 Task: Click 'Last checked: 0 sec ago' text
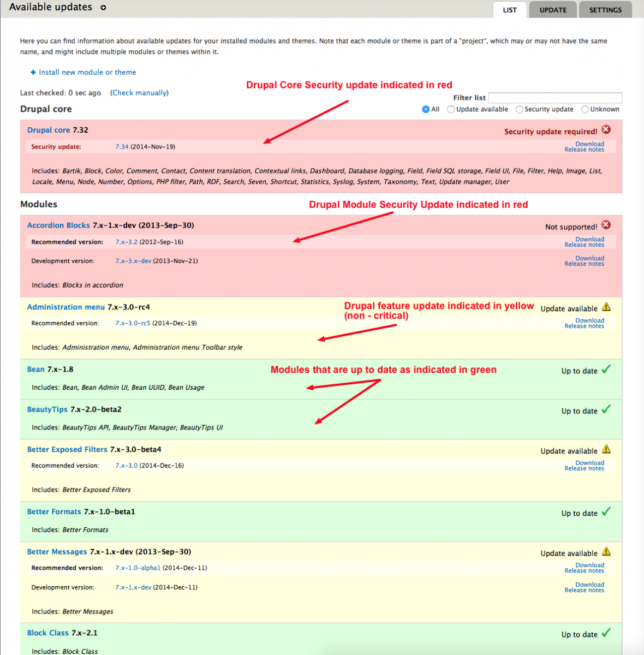point(61,93)
